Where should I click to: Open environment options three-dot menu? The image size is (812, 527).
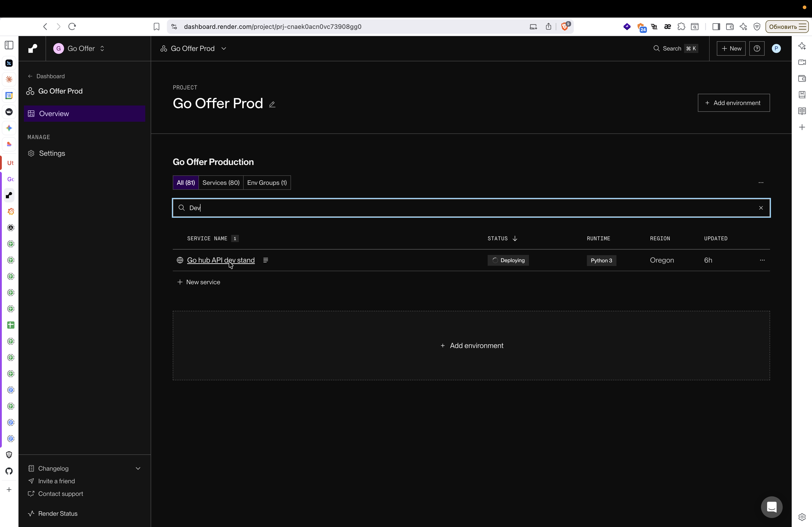(761, 183)
